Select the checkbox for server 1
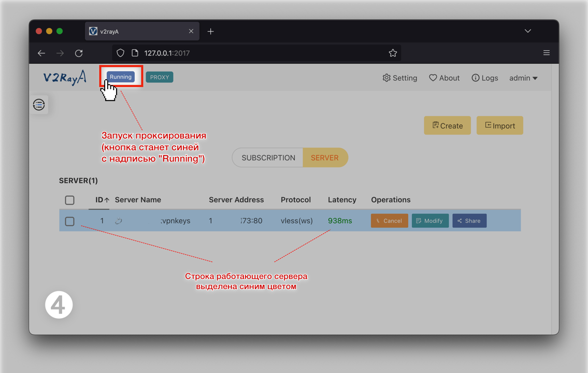Screen dimensions: 588x373 [70, 221]
